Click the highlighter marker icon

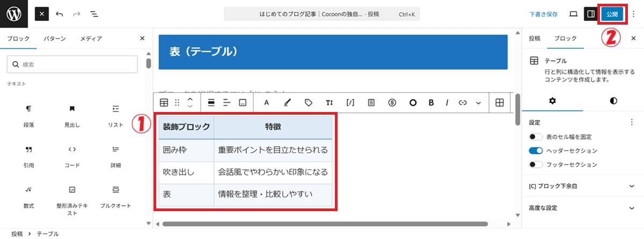click(x=287, y=103)
